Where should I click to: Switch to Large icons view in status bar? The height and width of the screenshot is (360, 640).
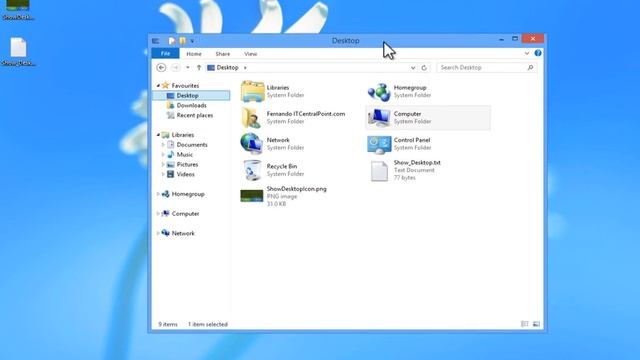coord(536,324)
